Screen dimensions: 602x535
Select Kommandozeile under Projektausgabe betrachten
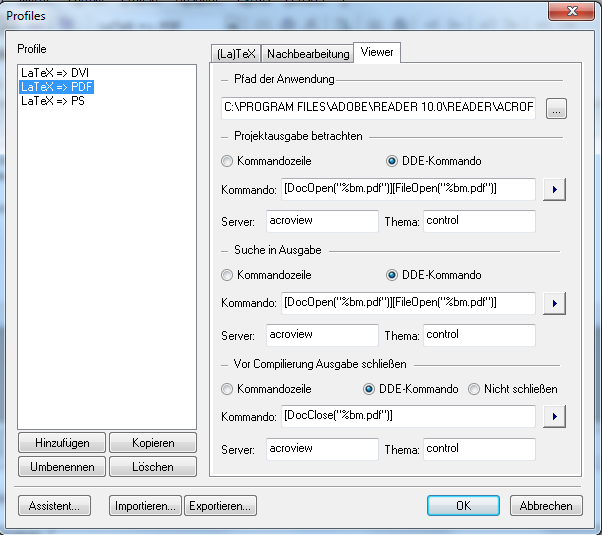click(x=266, y=161)
